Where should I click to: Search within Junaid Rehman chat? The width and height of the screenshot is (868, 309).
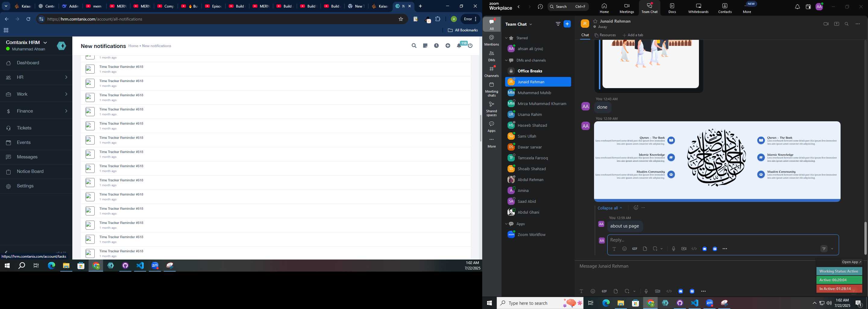coord(847,24)
